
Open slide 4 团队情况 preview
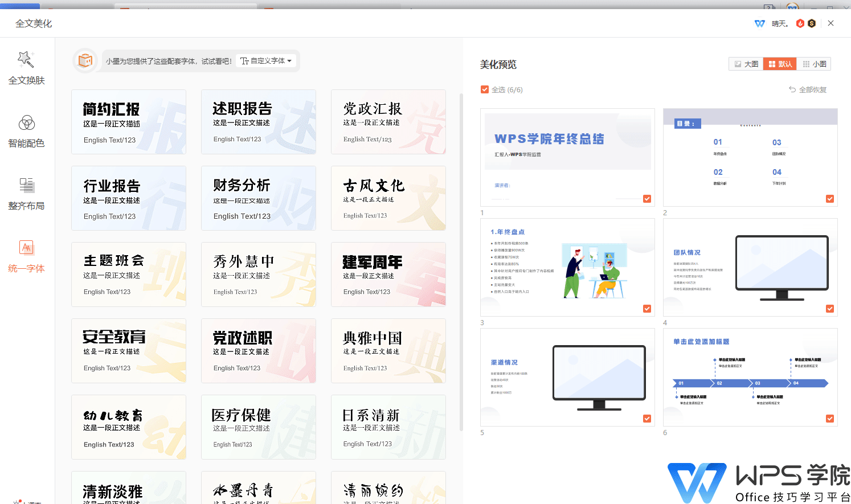[x=750, y=267]
